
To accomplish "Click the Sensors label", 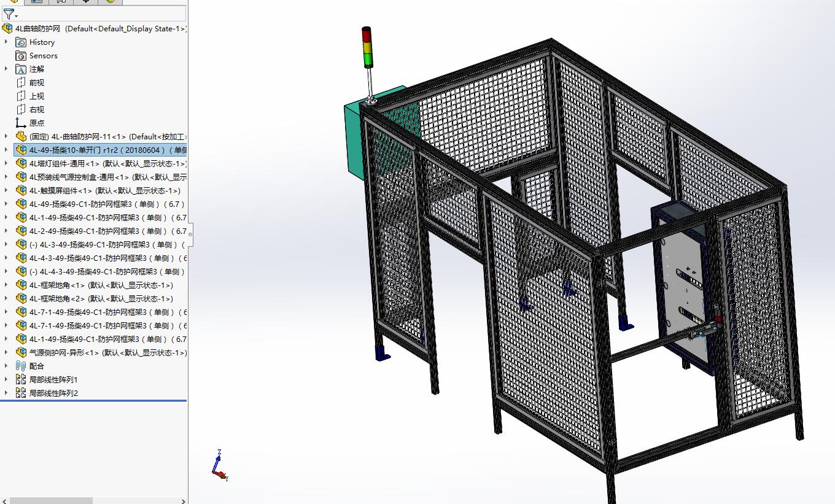I will [x=43, y=56].
